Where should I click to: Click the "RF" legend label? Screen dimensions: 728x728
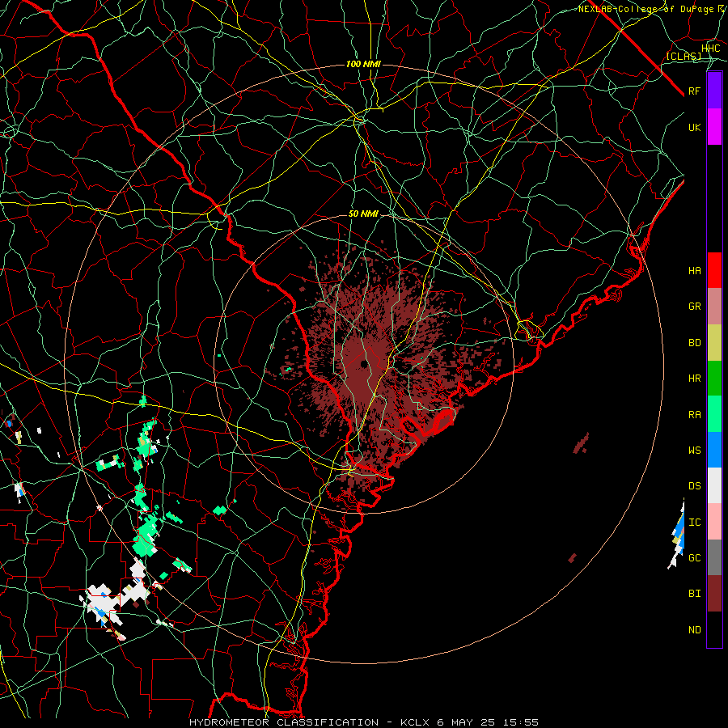(x=695, y=91)
